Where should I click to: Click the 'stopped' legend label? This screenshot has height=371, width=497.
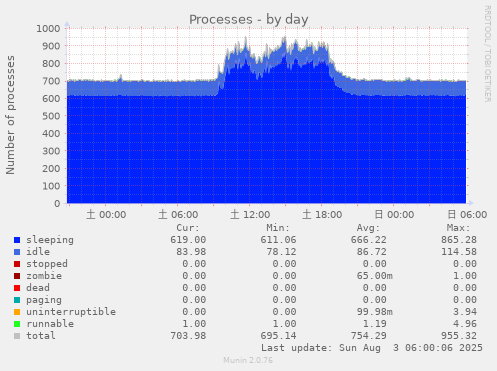[x=47, y=264]
